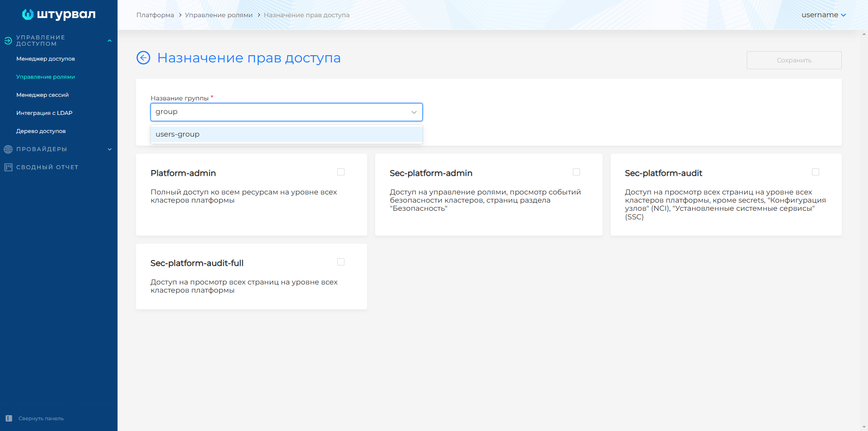The image size is (868, 431).
Task: Click the collapse panel icon
Action: (9, 418)
